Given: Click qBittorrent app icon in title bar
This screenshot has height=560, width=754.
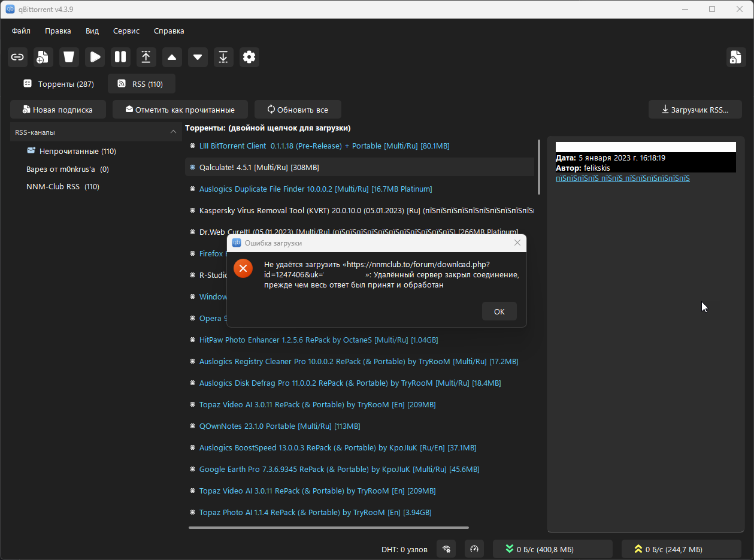Looking at the screenshot, I should pyautogui.click(x=10, y=9).
